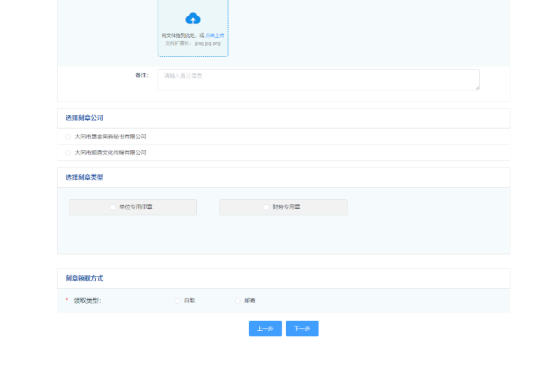554x371 pixels.
Task: Click the 领取类型 field label
Action: coord(87,301)
